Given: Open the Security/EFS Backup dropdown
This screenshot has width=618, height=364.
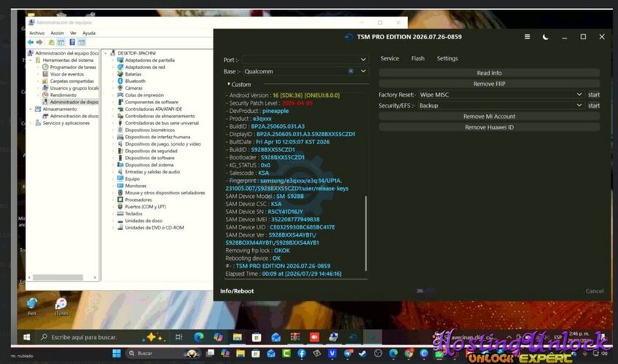Looking at the screenshot, I should click(x=501, y=106).
